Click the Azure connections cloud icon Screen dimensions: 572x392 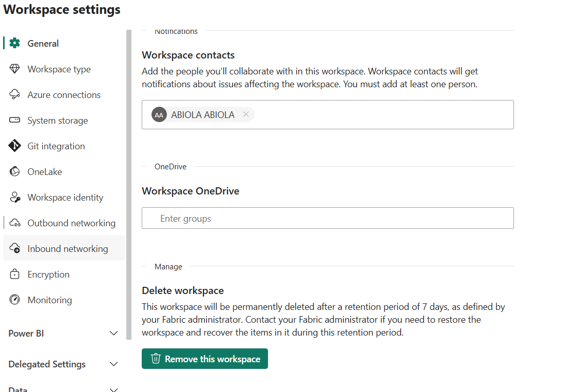(x=15, y=95)
